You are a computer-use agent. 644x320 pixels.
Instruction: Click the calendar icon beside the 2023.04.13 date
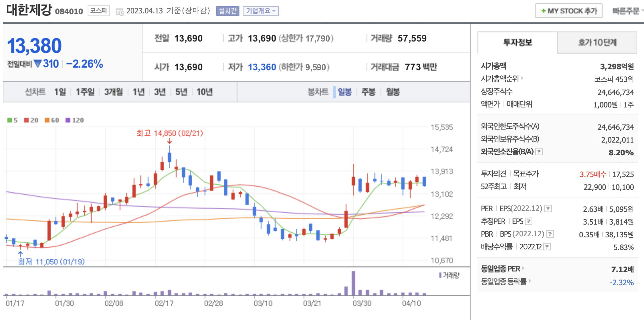coord(120,12)
